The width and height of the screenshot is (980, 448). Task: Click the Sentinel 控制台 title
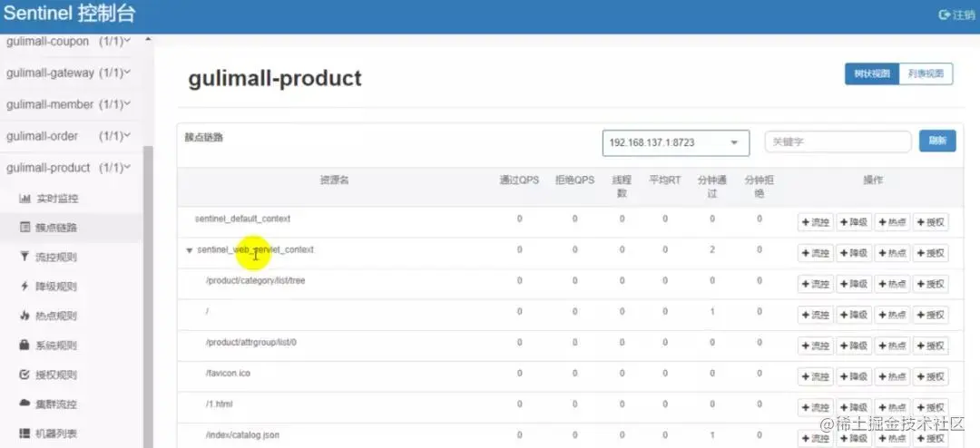[x=69, y=15]
